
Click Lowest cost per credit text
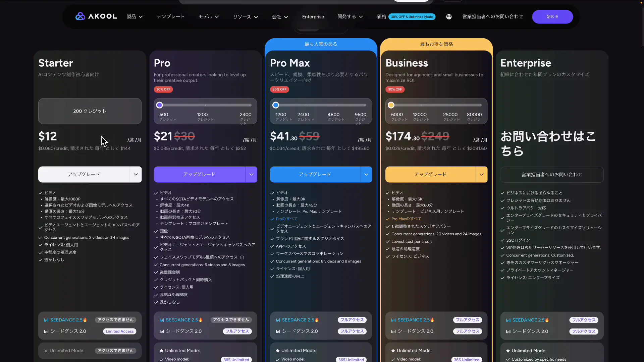pos(412,241)
